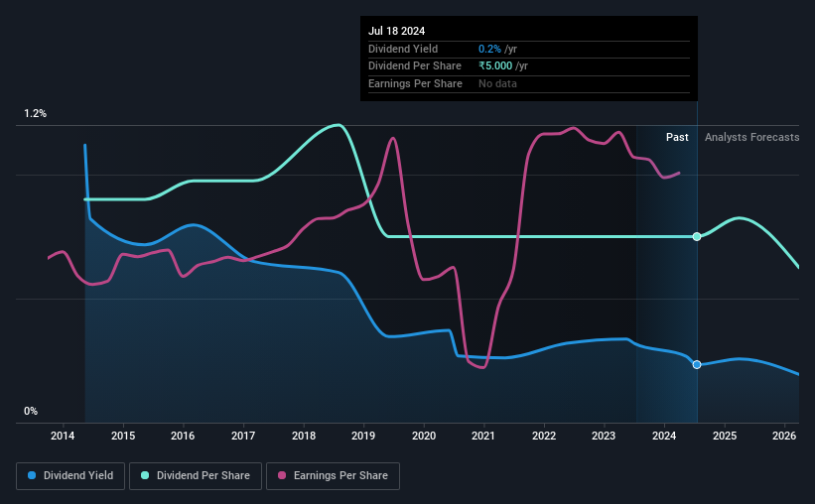Screen dimensions: 815x504
Task: Toggle the Earnings Per Share legend button
Action: tap(334, 476)
